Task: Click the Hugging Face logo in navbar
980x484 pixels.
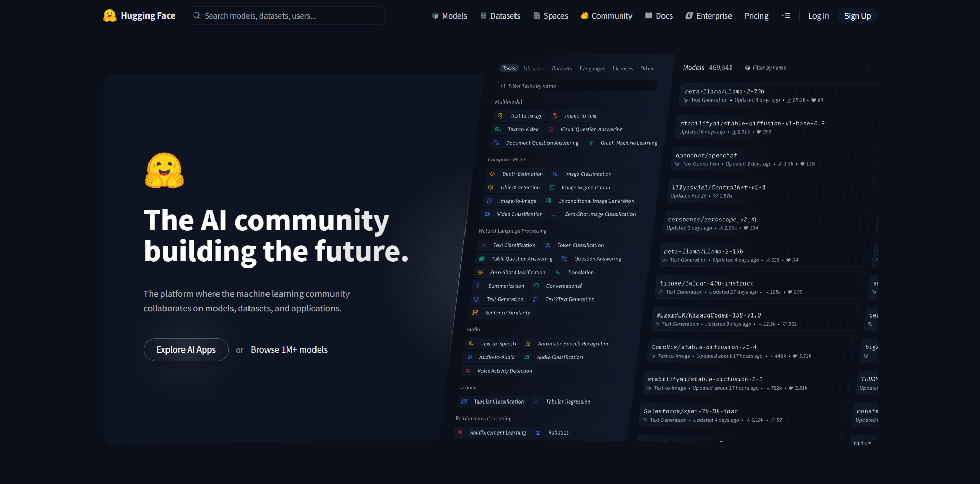Action: coord(139,15)
